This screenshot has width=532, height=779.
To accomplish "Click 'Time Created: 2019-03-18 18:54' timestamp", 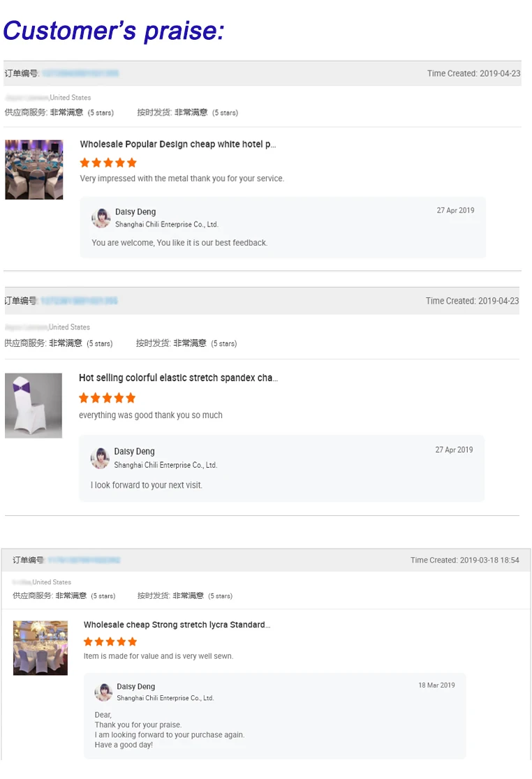I will coord(465,560).
